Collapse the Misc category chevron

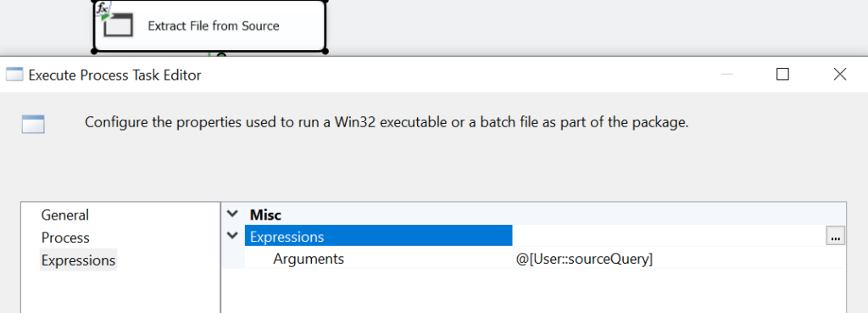tap(232, 215)
